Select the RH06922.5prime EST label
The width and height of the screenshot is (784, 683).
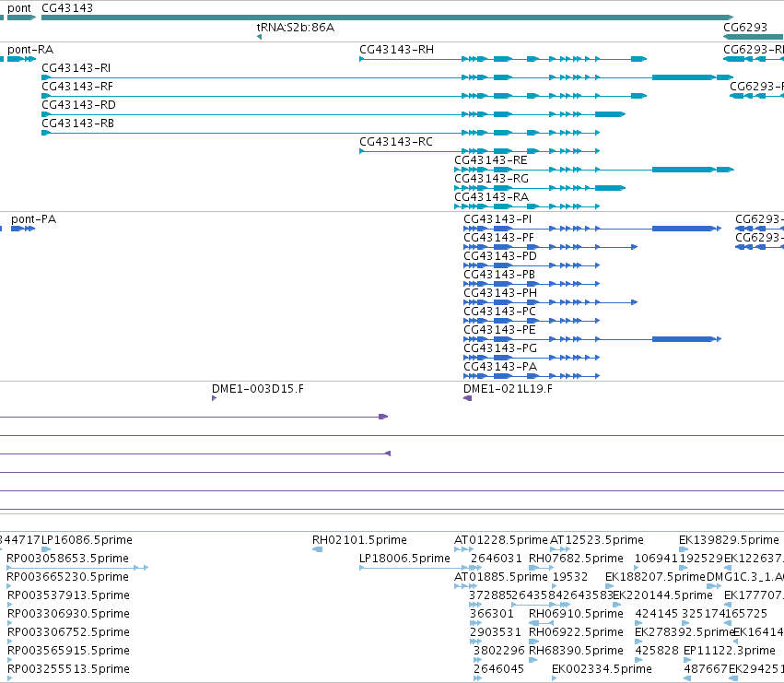pos(576,632)
